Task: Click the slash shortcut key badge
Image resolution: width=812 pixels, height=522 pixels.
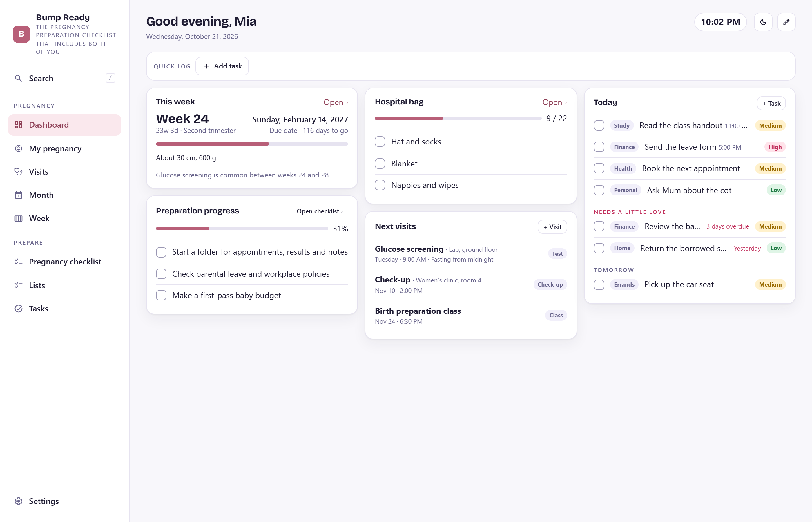Action: coord(110,78)
